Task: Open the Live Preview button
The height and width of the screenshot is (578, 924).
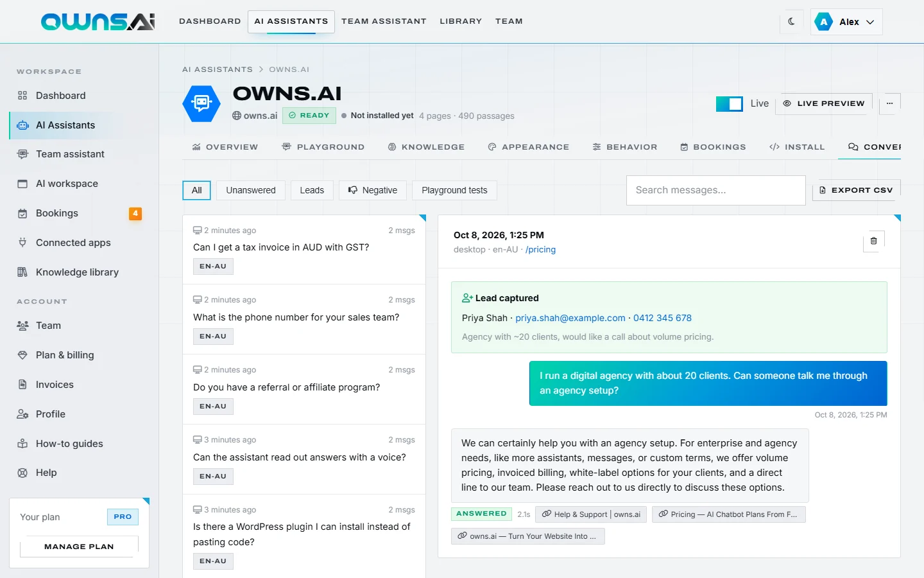Action: 824,103
